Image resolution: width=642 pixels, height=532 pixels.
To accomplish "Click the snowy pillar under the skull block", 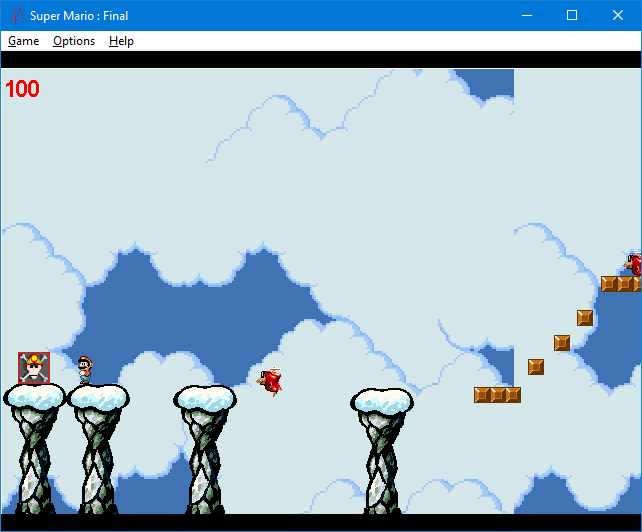I will tap(34, 448).
